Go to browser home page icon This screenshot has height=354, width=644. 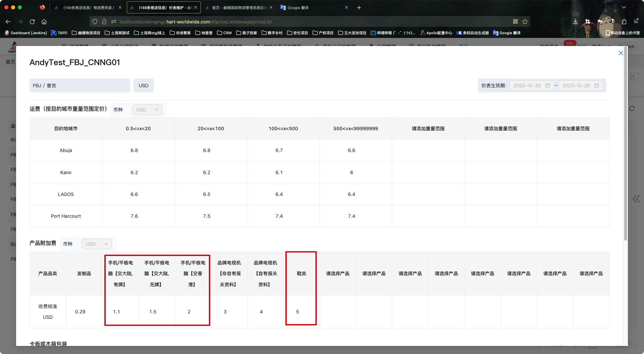(x=44, y=22)
